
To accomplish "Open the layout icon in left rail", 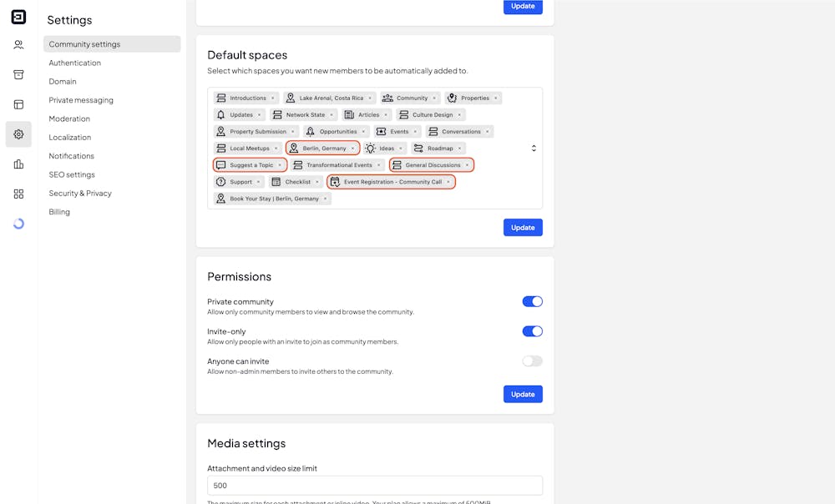I will [x=18, y=104].
